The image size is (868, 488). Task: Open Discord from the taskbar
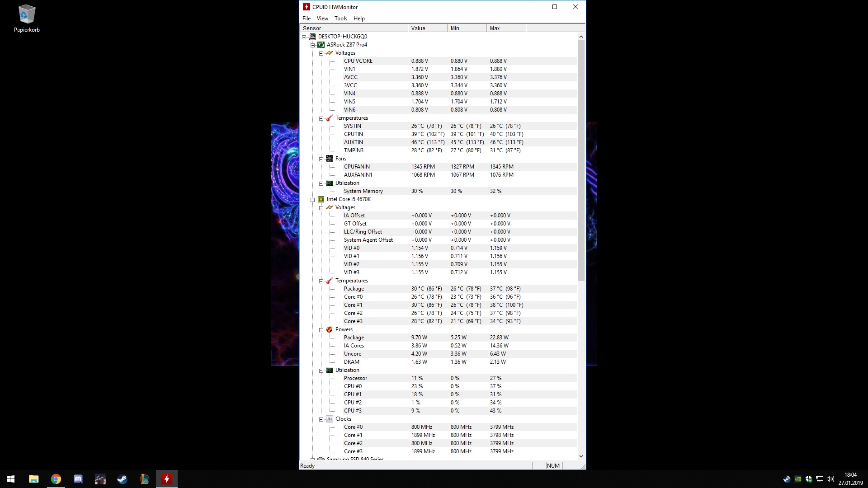(x=78, y=479)
